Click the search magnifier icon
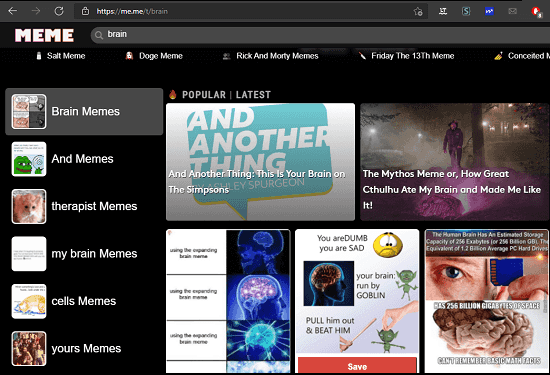Screen dimensions: 550x375 (x=99, y=35)
